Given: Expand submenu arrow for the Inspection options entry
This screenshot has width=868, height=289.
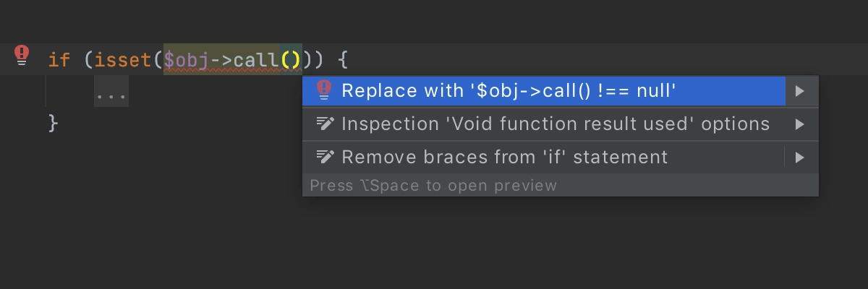Looking at the screenshot, I should (x=799, y=124).
